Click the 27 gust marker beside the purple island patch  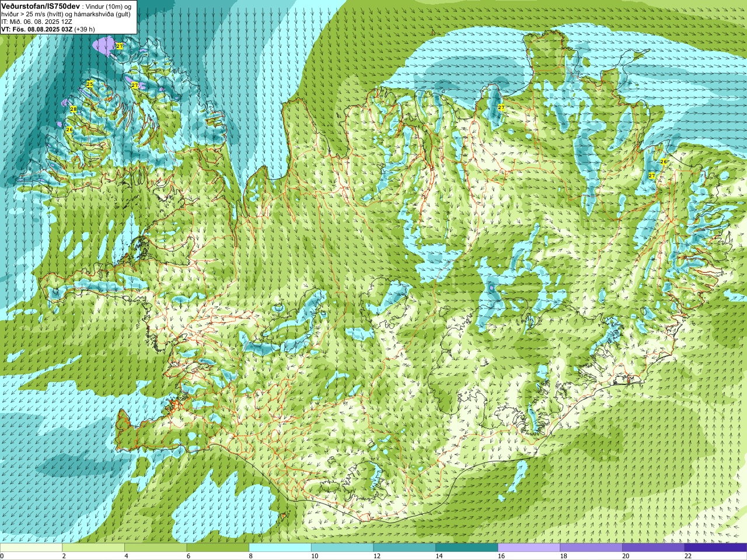click(119, 45)
